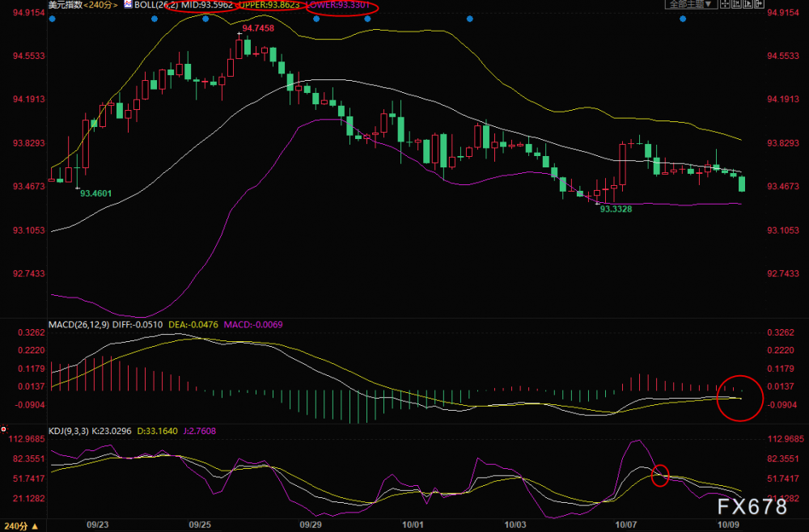Image resolution: width=809 pixels, height=532 pixels.
Task: Click the final green candlestick on 10/09
Action: (742, 184)
